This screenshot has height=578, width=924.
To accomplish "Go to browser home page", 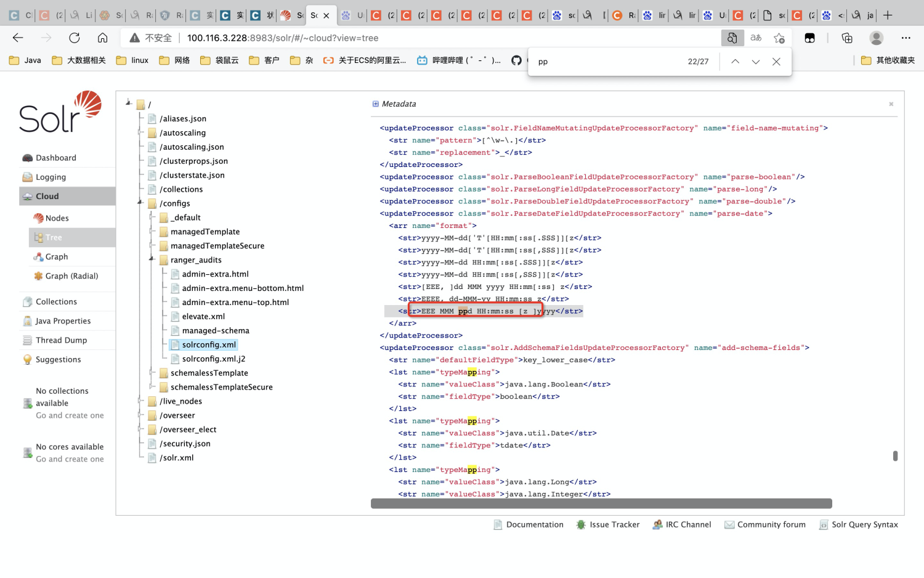I will tap(103, 38).
